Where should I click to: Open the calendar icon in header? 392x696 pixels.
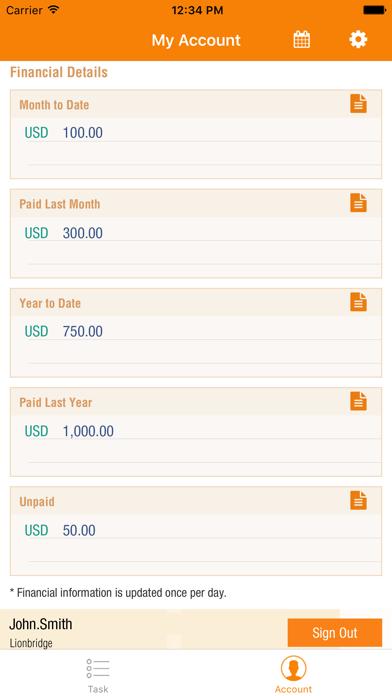click(301, 40)
